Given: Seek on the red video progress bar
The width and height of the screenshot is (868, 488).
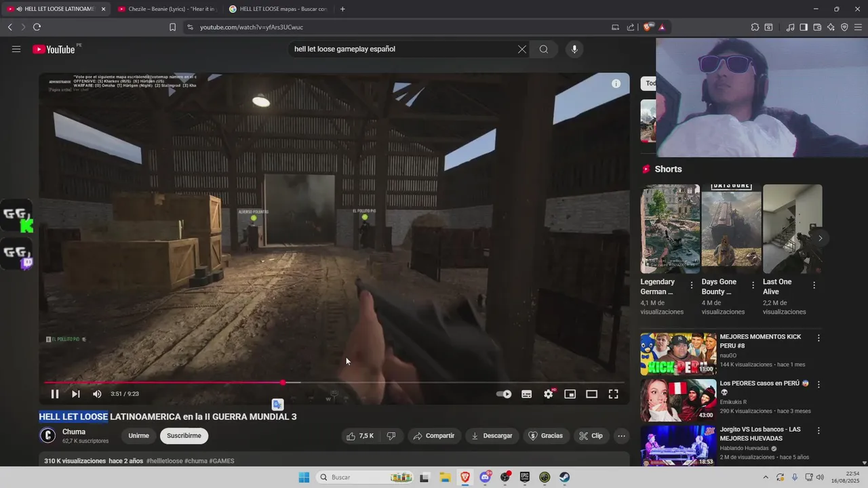Looking at the screenshot, I should click(x=334, y=382).
